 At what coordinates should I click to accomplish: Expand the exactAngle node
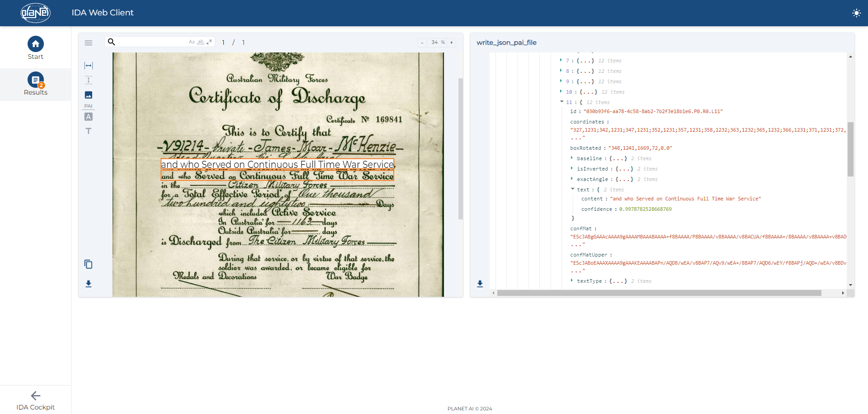tap(572, 179)
